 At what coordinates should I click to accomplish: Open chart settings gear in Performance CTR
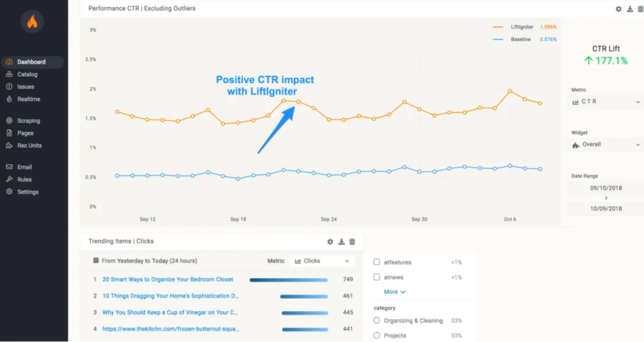pyautogui.click(x=618, y=9)
